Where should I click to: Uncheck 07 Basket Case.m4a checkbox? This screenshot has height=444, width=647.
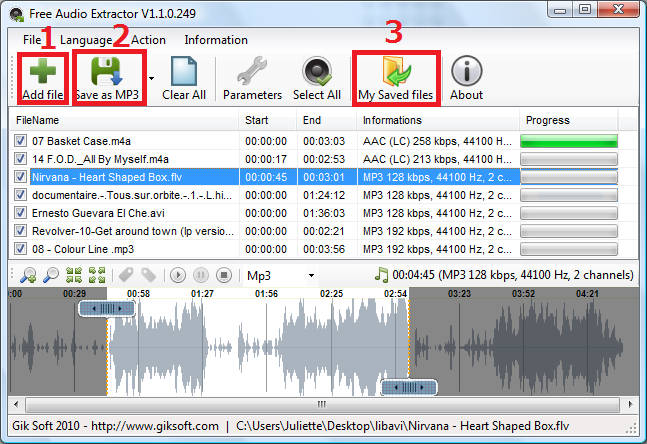20,141
